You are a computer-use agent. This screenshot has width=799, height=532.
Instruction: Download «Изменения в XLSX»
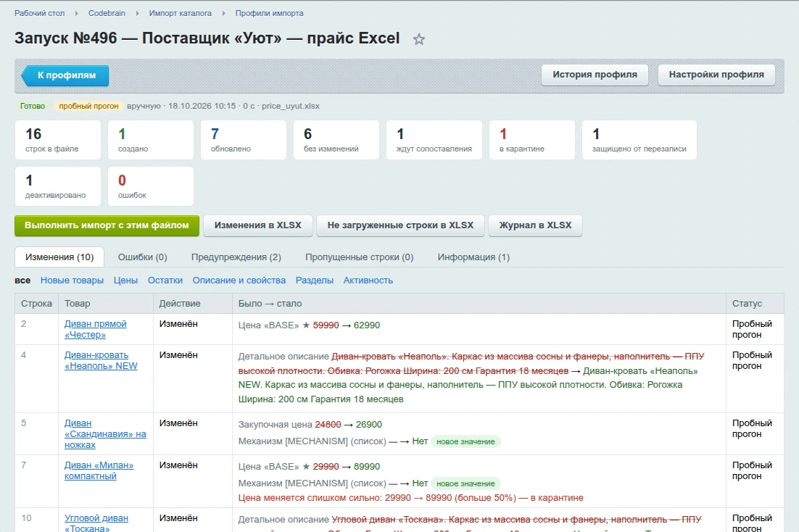point(258,225)
